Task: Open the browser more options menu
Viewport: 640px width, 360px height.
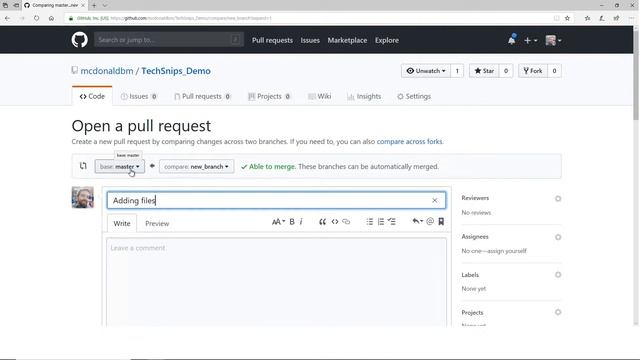Action: coord(631,18)
